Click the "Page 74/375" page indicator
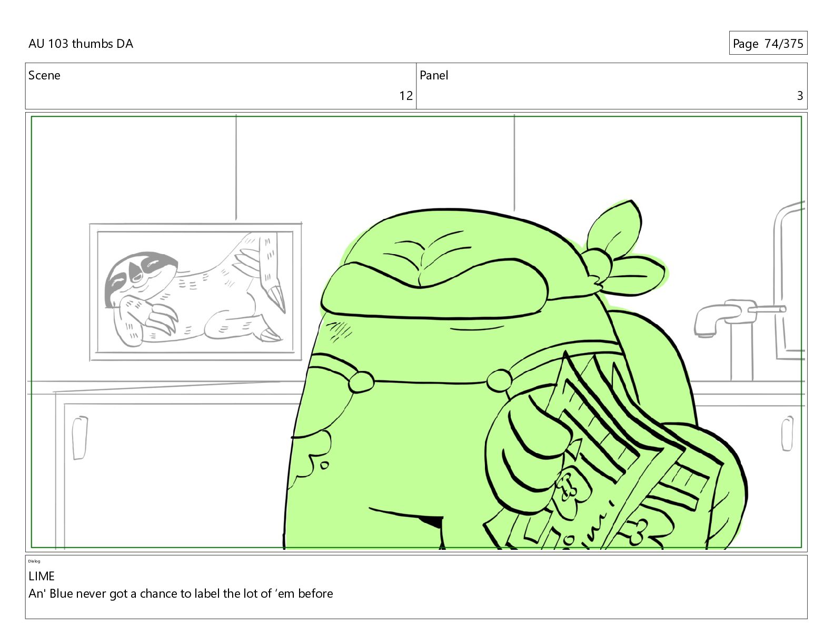The width and height of the screenshot is (834, 644). [x=768, y=43]
